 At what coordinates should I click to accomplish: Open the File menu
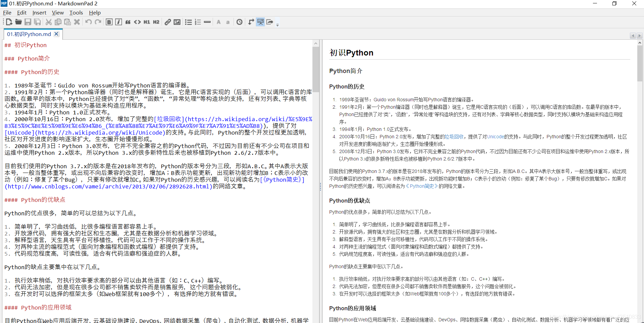[7, 12]
